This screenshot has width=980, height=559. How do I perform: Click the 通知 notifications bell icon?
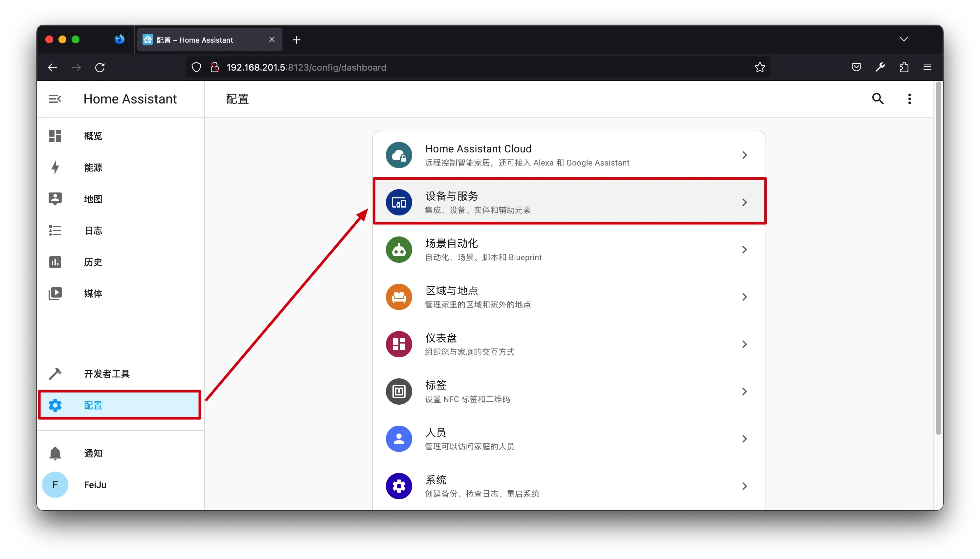[x=55, y=453]
